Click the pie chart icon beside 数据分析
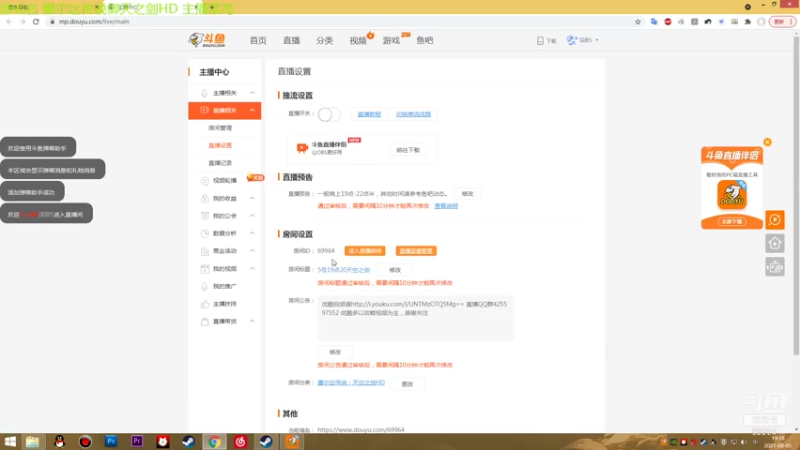This screenshot has width=800, height=450. pos(205,233)
